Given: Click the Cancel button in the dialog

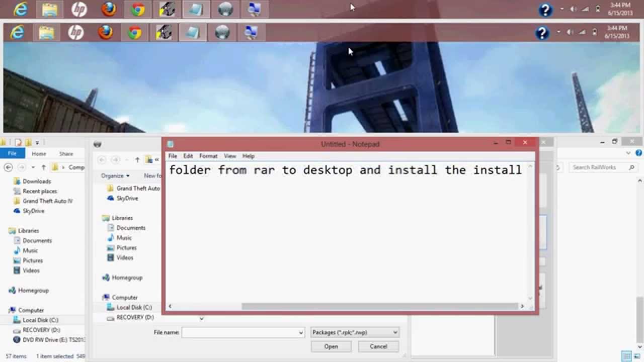Looking at the screenshot, I should coord(378,346).
